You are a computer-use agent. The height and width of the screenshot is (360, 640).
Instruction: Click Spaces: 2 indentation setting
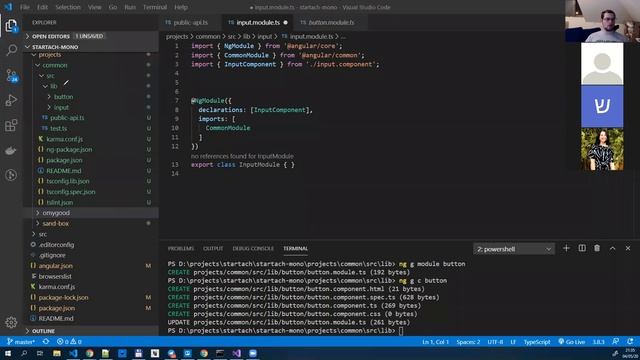pyautogui.click(x=468, y=342)
